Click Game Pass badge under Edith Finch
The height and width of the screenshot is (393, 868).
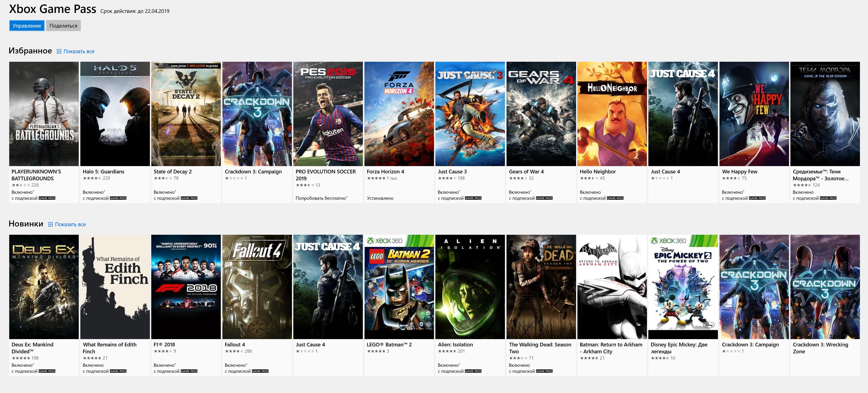tap(118, 371)
